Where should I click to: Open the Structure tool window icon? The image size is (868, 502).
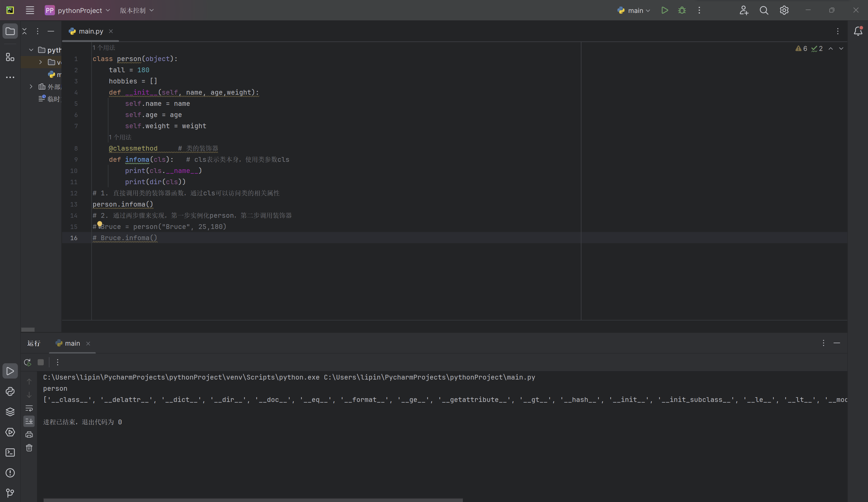point(10,57)
